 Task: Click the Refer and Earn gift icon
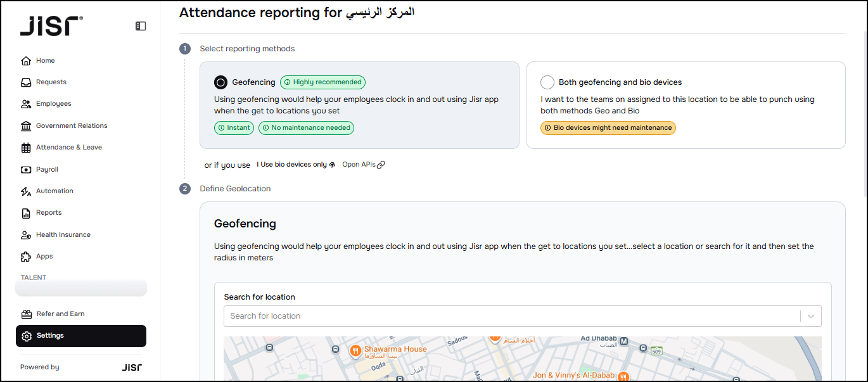point(26,314)
